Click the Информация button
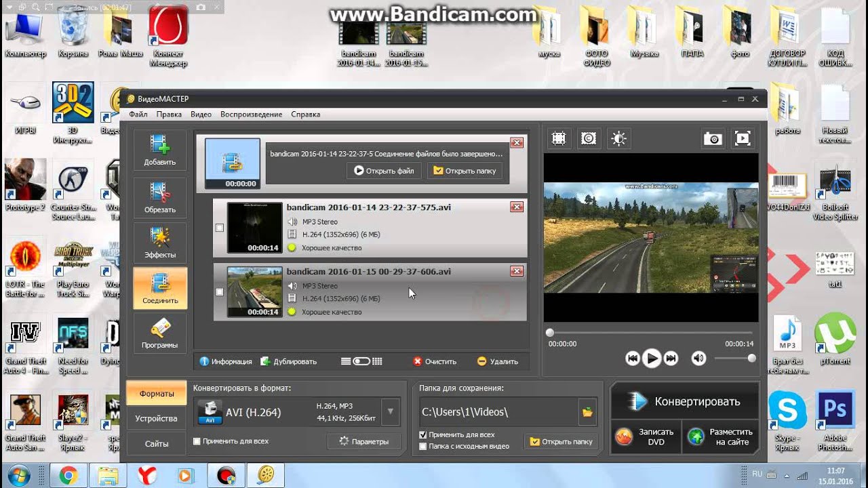This screenshot has height=488, width=868. [226, 361]
